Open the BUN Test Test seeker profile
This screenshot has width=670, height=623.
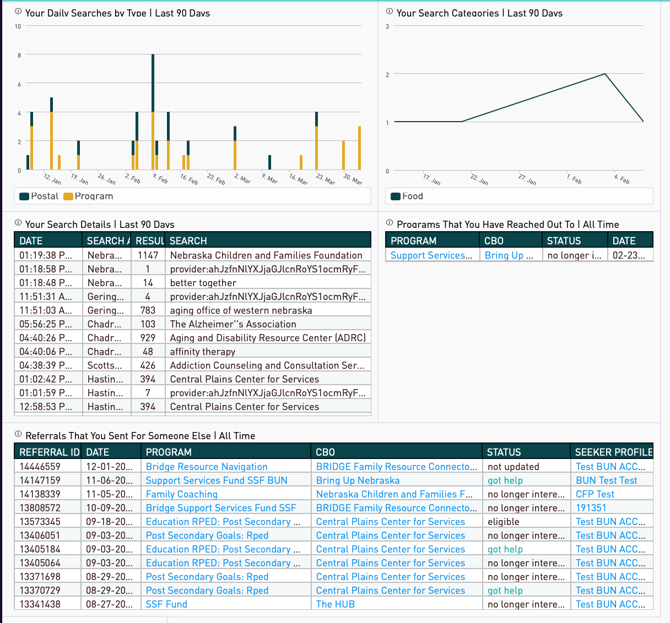(606, 481)
